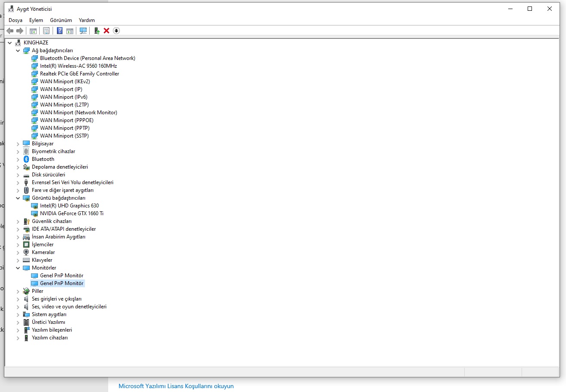Click the Intel Wireless-AC 9560 network icon
The height and width of the screenshot is (392, 566).
[34, 66]
